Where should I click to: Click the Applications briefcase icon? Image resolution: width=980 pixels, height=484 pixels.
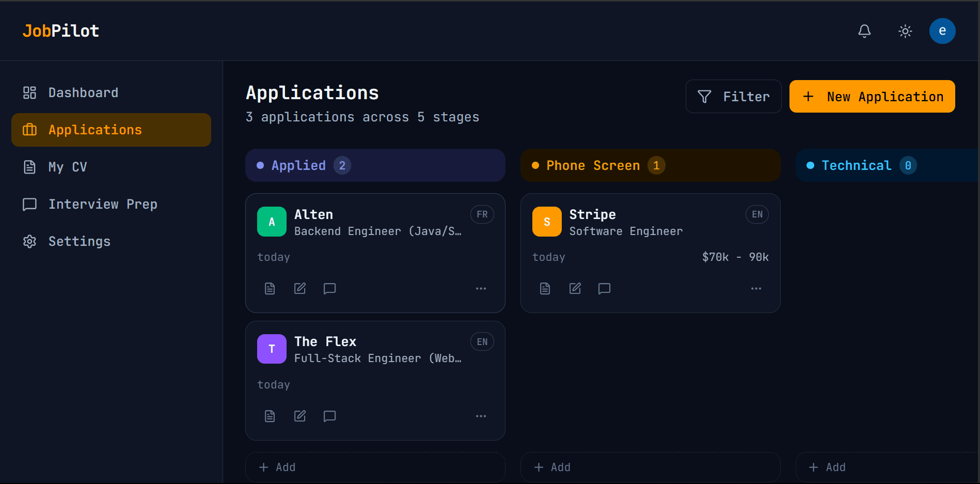(x=29, y=130)
